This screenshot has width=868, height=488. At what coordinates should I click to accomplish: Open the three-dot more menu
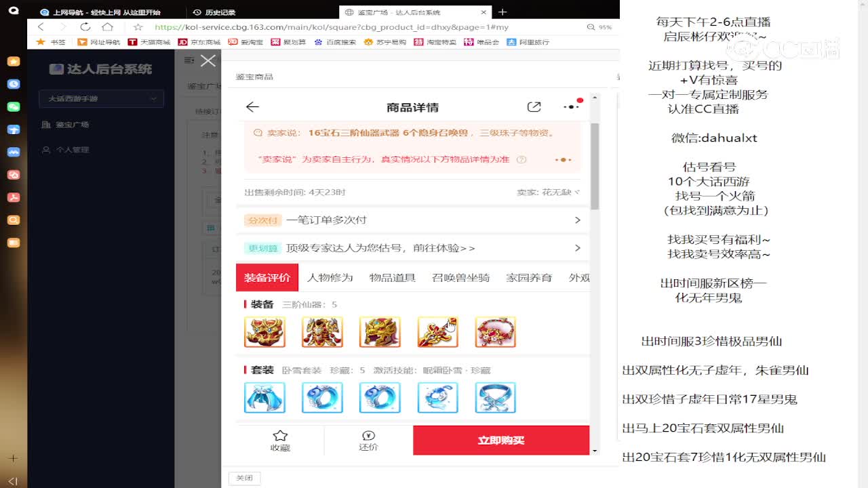point(572,106)
